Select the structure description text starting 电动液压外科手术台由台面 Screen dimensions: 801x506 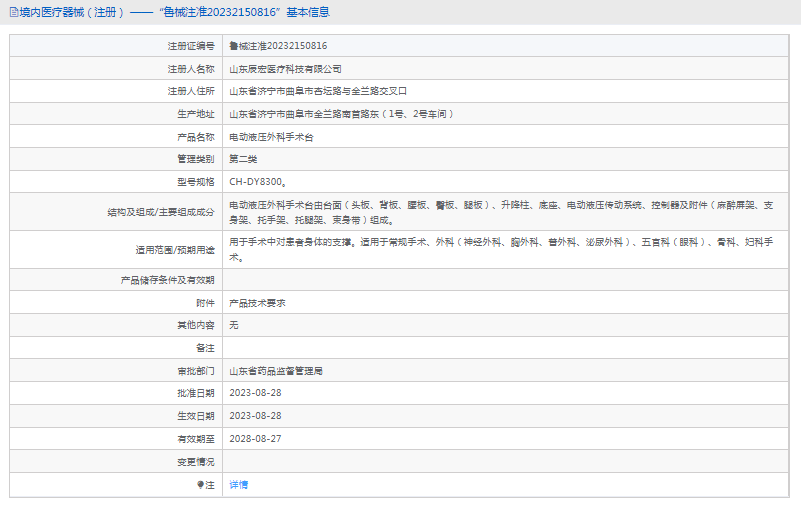[x=501, y=212]
